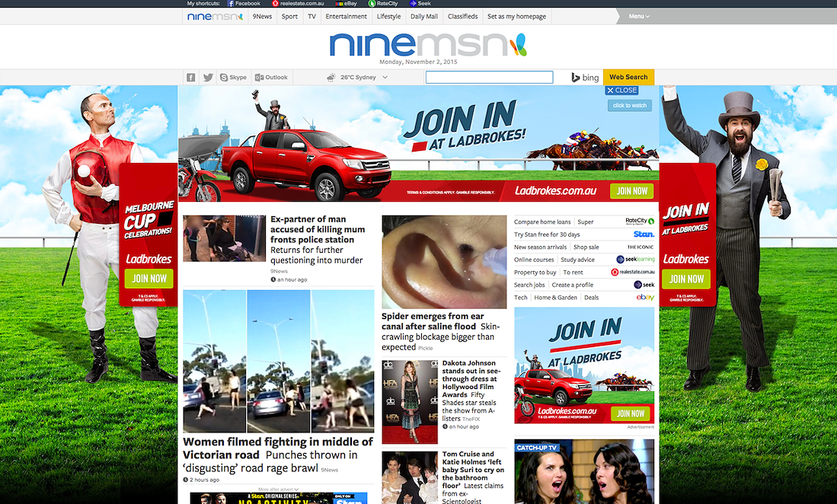The width and height of the screenshot is (837, 504).
Task: Click the Create a profile link
Action: point(572,285)
